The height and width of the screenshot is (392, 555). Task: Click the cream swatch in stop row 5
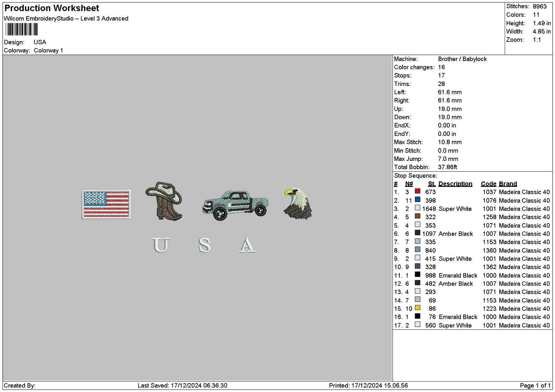tap(417, 225)
